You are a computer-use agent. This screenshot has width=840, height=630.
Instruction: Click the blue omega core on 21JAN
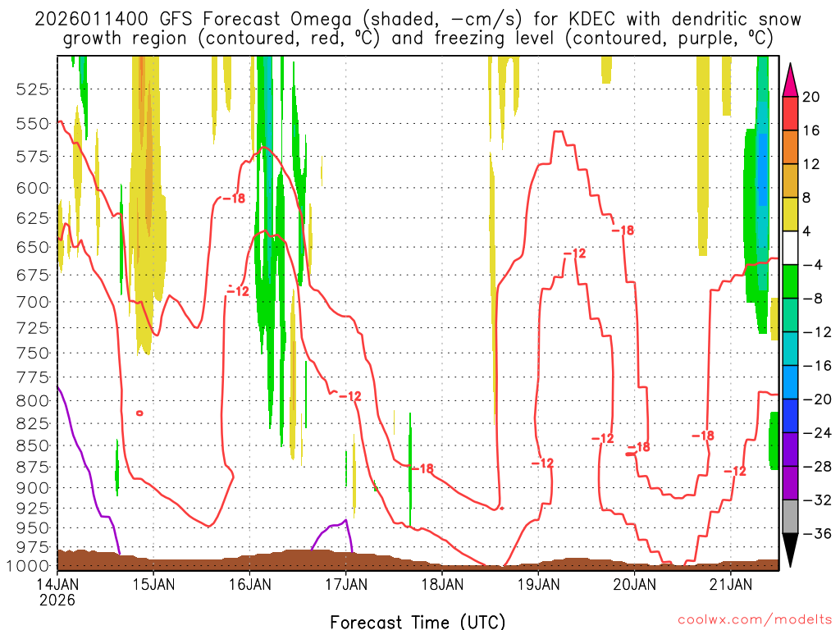(762, 169)
